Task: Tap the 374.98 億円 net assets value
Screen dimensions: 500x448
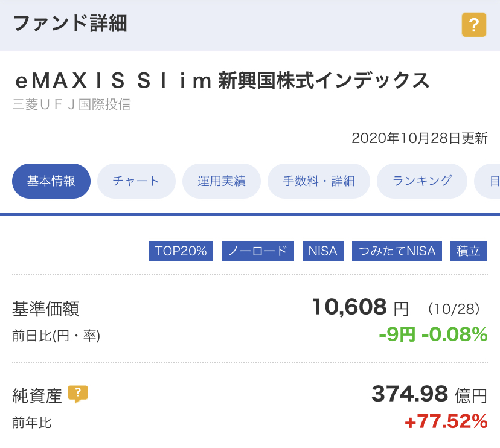Action: click(x=429, y=394)
